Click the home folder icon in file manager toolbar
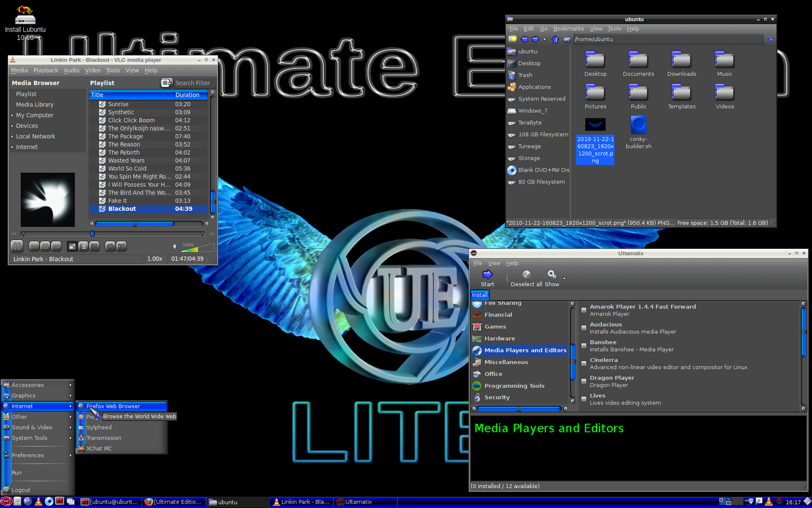This screenshot has width=812, height=508. tap(566, 39)
